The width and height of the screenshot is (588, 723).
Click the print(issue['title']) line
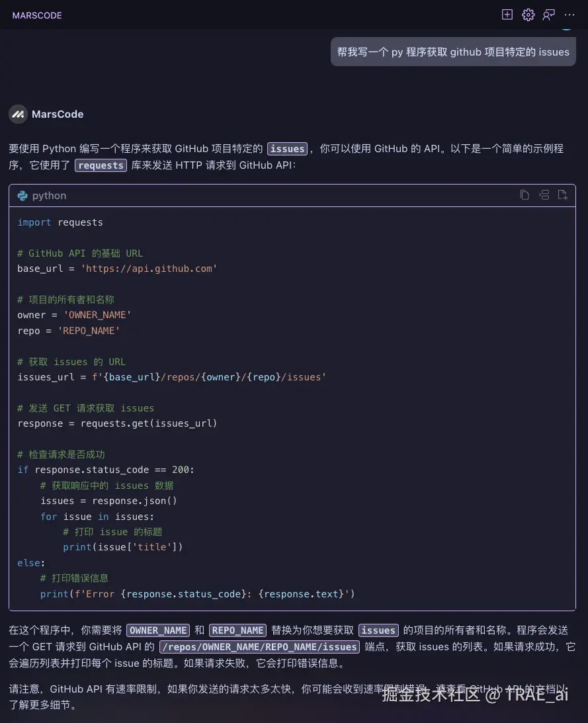(122, 547)
